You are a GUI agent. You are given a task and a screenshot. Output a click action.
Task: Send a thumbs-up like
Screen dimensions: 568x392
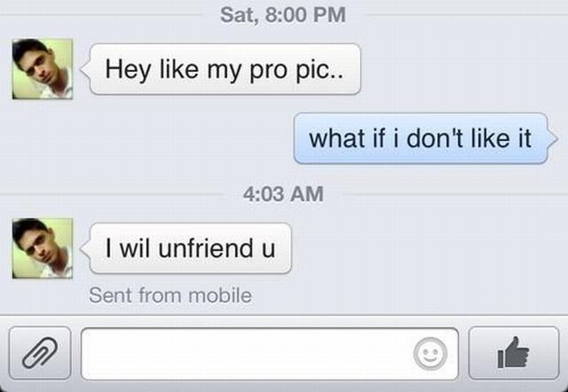514,353
